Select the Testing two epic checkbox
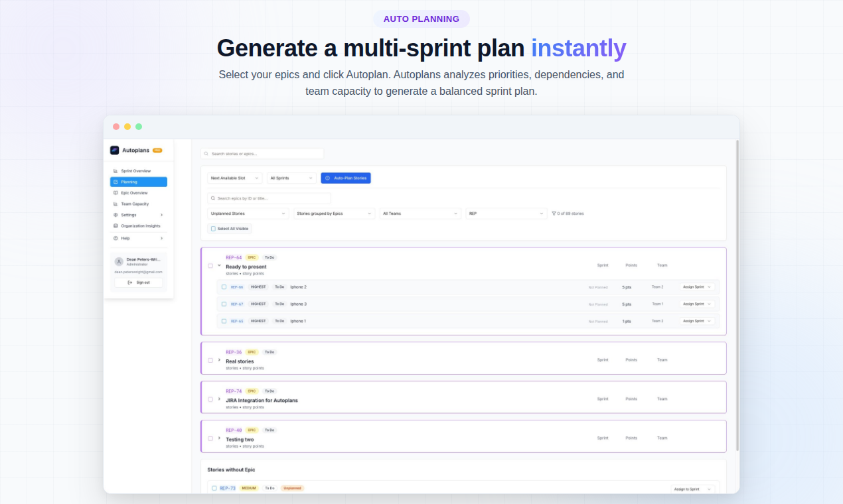The image size is (843, 504). (210, 438)
